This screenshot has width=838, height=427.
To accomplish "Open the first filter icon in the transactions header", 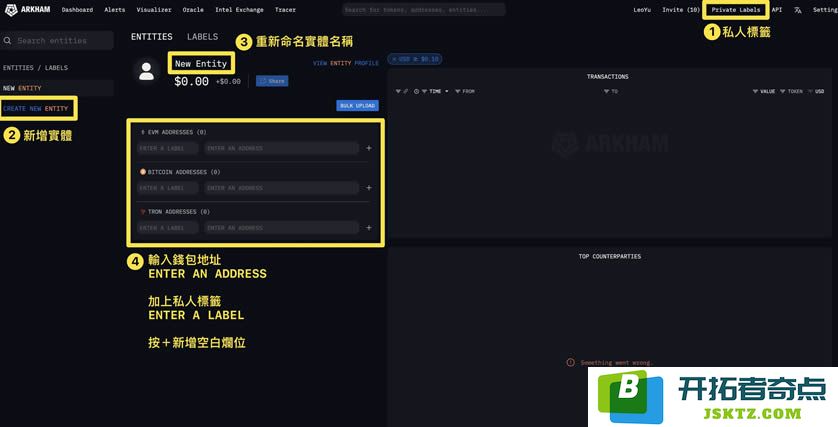I will 398,91.
